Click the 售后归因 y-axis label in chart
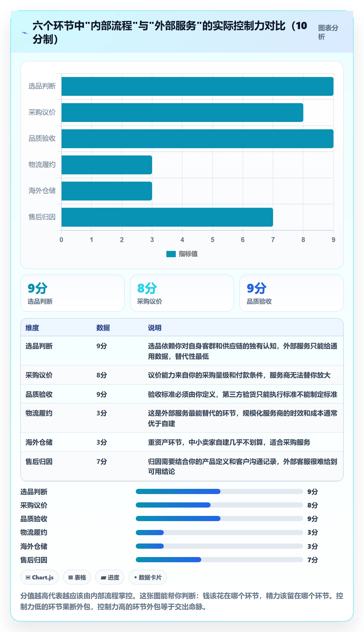This screenshot has height=632, width=364. [x=42, y=217]
